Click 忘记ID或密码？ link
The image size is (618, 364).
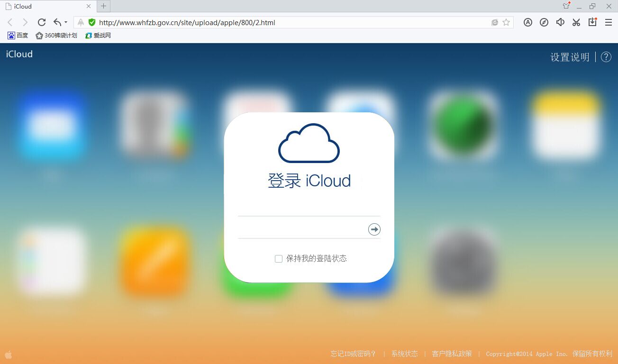pos(354,354)
